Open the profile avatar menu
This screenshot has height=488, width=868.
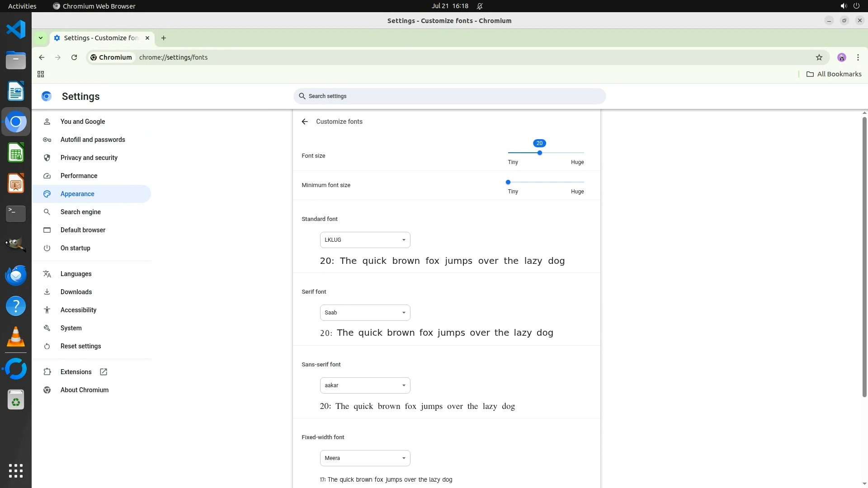(x=841, y=57)
